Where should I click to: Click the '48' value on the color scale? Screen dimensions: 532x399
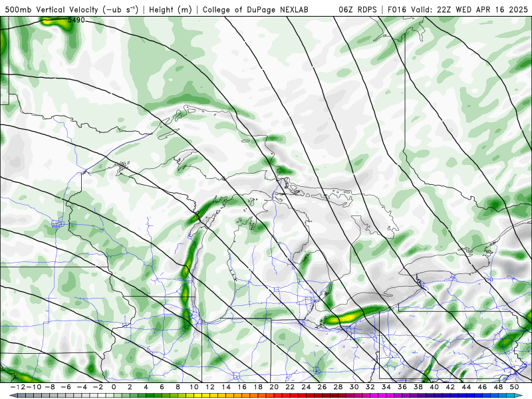click(x=499, y=387)
